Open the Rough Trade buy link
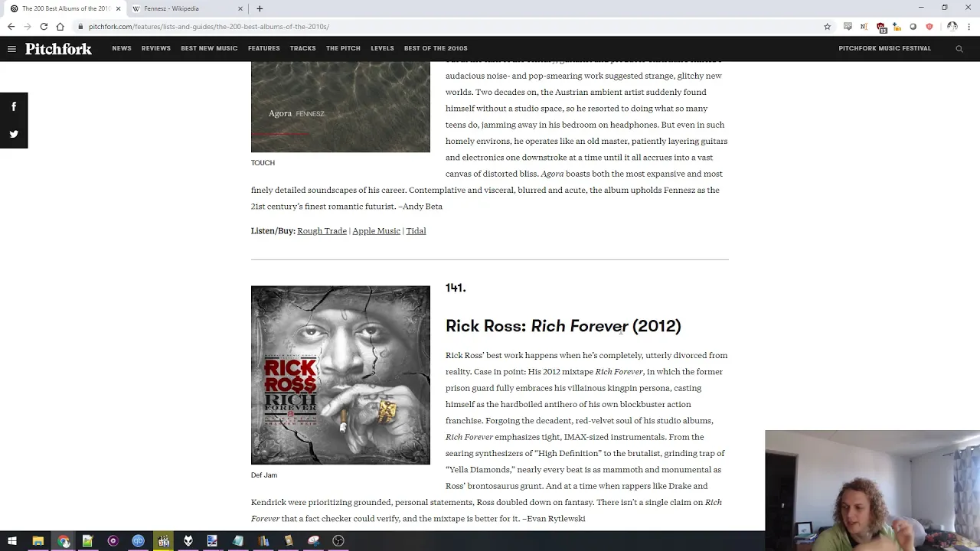Screen dimensions: 980x551 coord(322,230)
